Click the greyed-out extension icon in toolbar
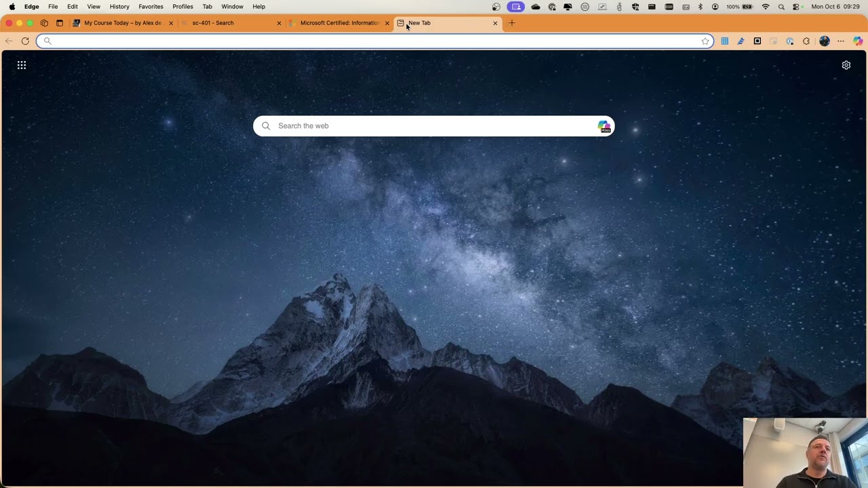868x488 pixels. pyautogui.click(x=773, y=41)
